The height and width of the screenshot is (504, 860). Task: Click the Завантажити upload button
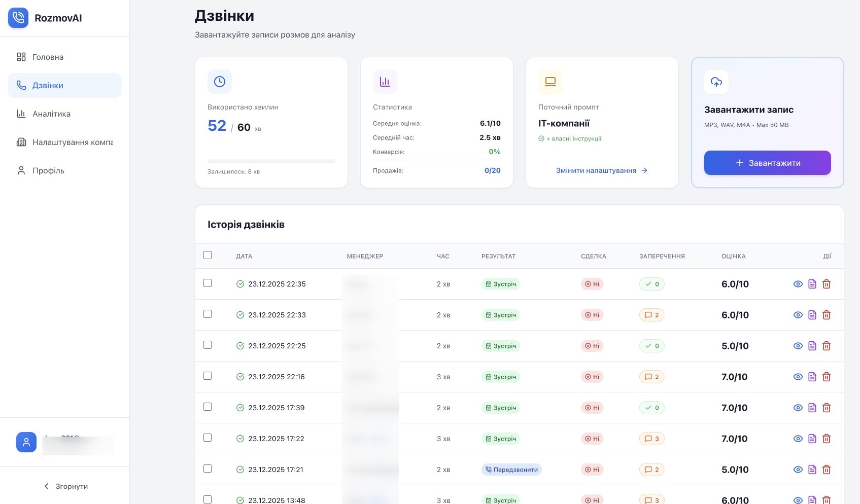[768, 163]
